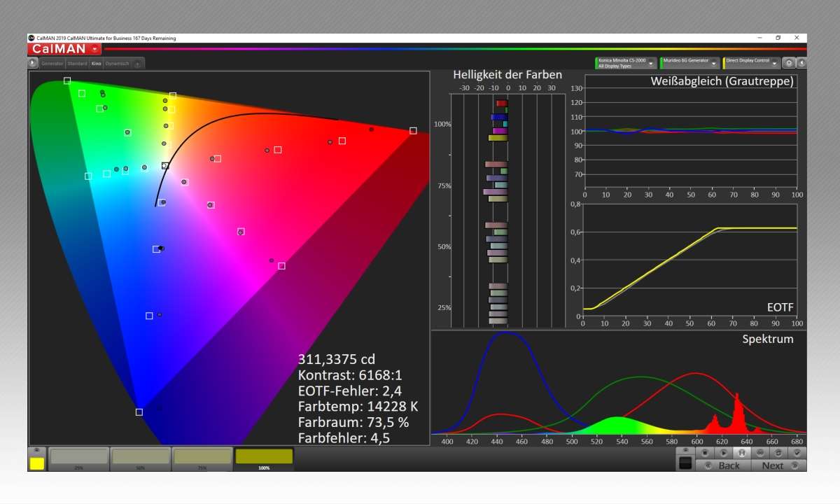Open the Dynamisch tab
Viewport: 840px width, 504px height.
point(117,64)
